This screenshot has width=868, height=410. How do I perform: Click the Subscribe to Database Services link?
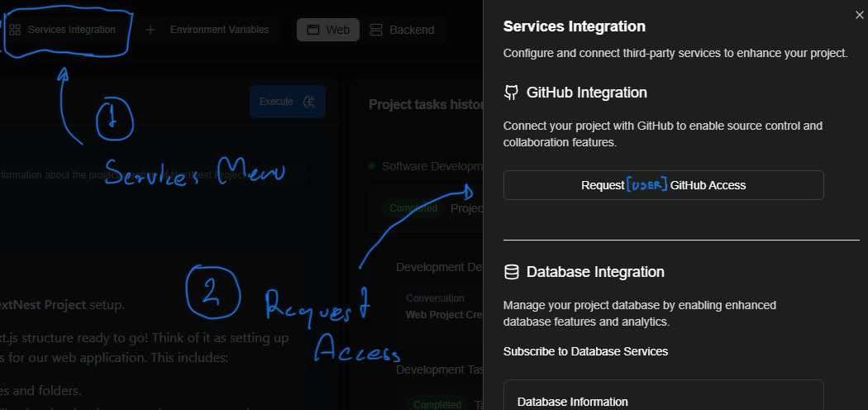(585, 351)
